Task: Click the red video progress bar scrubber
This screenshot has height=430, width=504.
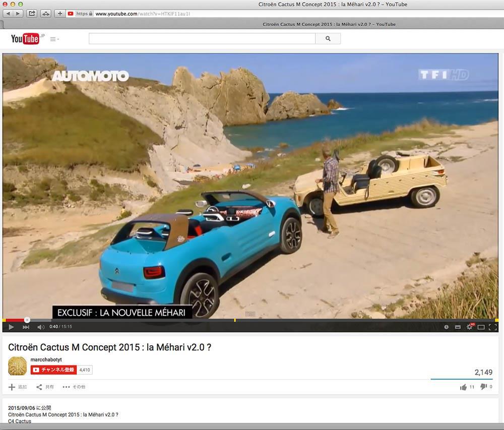Action: coord(27,320)
